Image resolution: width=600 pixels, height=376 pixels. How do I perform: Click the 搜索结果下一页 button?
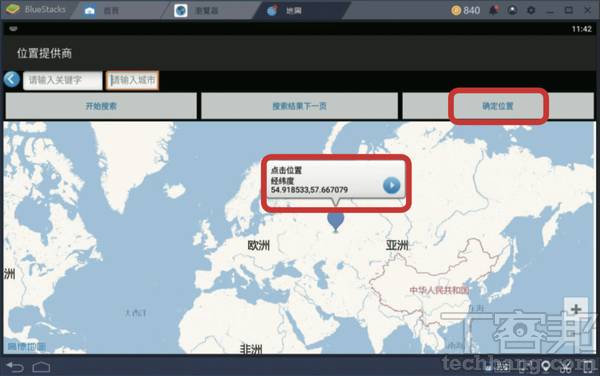299,106
